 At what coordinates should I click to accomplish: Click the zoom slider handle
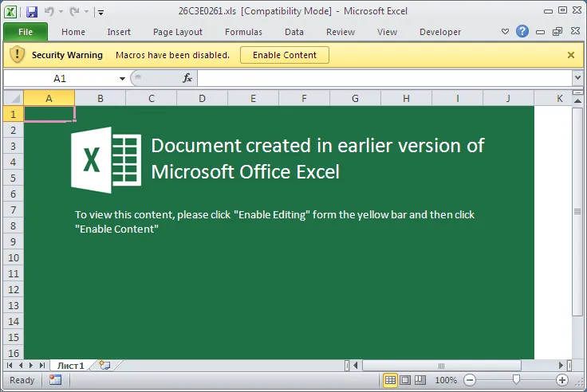(x=516, y=380)
